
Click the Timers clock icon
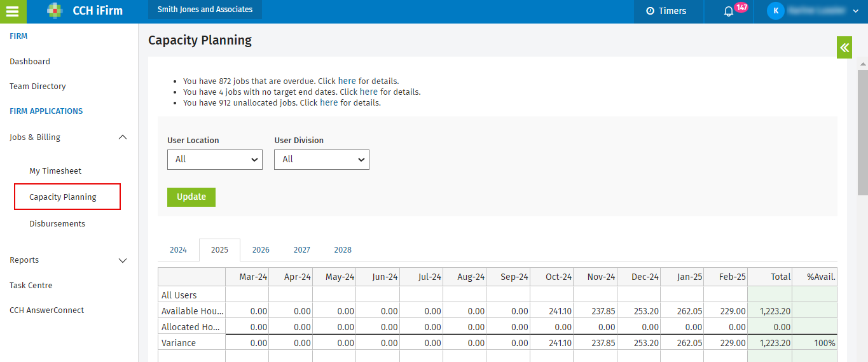pos(650,11)
